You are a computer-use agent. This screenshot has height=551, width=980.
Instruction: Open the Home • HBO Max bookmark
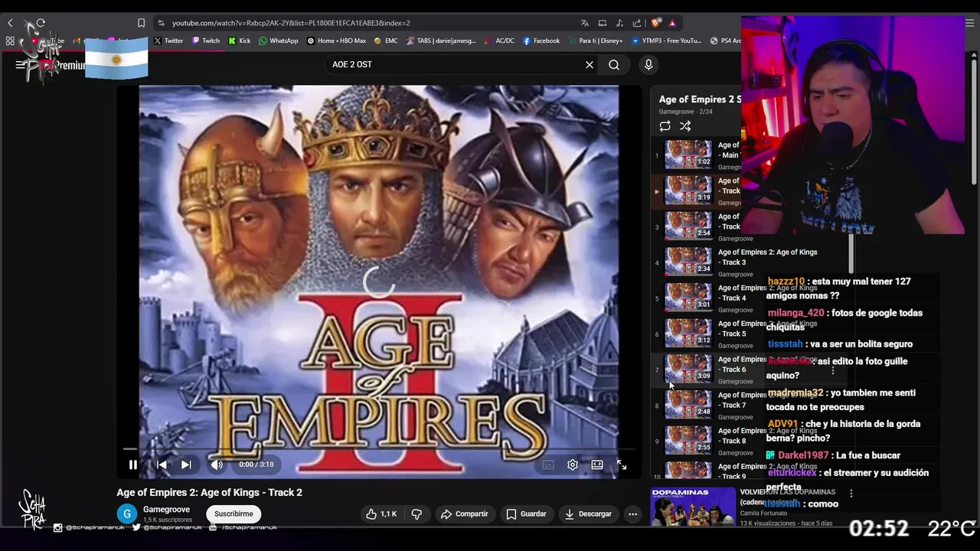tap(336, 41)
